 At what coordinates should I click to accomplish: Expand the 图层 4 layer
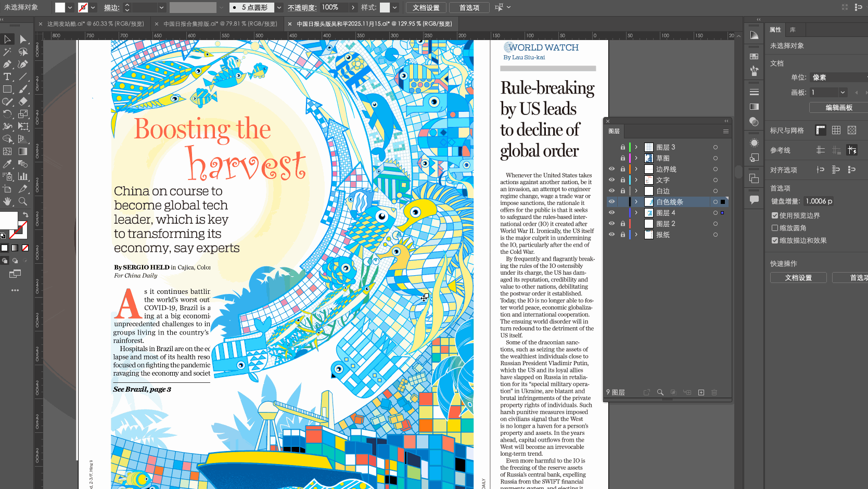pos(636,213)
